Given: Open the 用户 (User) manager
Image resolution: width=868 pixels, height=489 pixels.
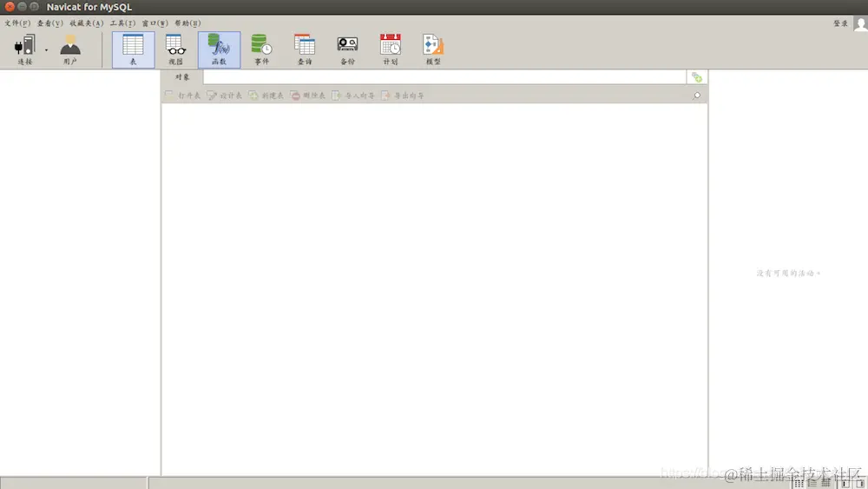Looking at the screenshot, I should tap(69, 50).
